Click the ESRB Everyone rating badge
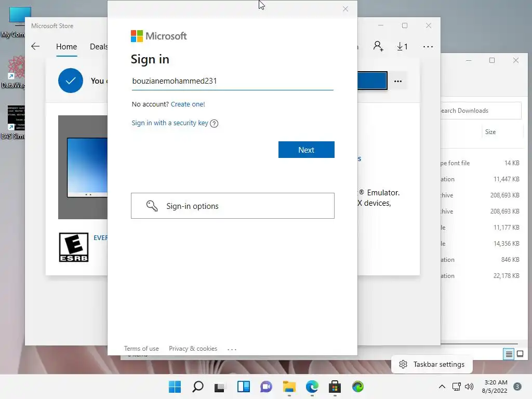The width and height of the screenshot is (532, 399). [74, 247]
